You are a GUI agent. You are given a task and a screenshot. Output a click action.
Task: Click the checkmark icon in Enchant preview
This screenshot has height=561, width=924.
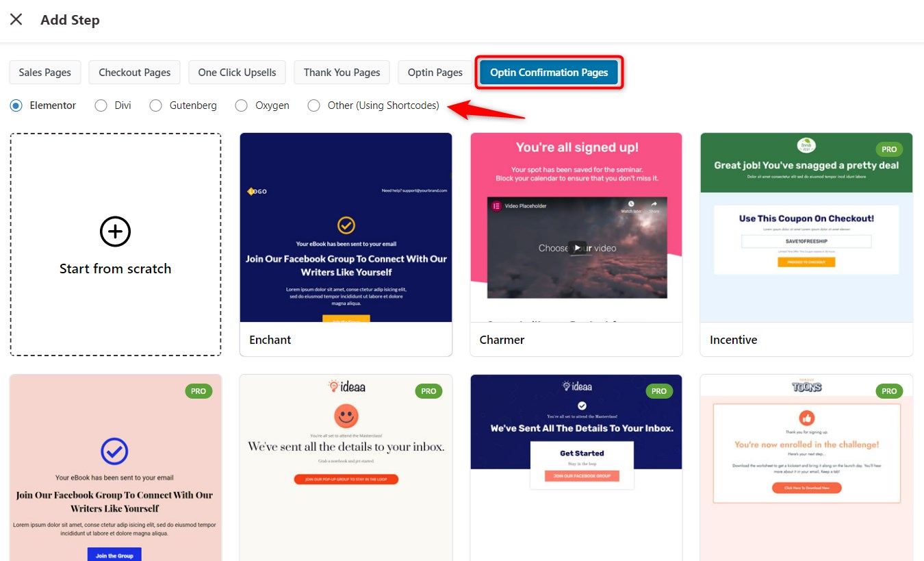pyautogui.click(x=346, y=226)
